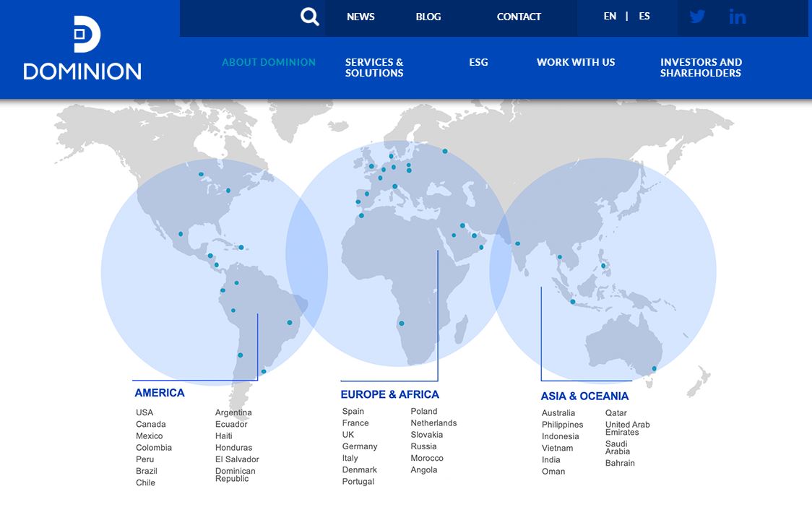Image resolution: width=812 pixels, height=507 pixels.
Task: Open the News page
Action: pos(360,17)
